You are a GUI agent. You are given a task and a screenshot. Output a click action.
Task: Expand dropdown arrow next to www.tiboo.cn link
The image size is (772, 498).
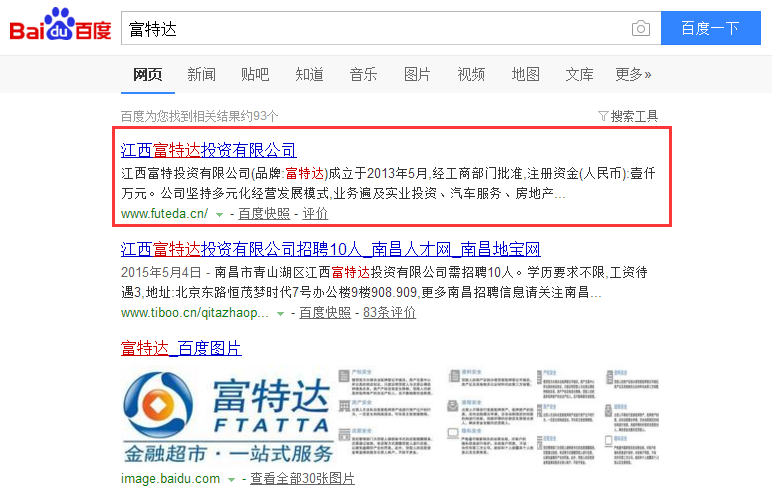click(x=281, y=313)
